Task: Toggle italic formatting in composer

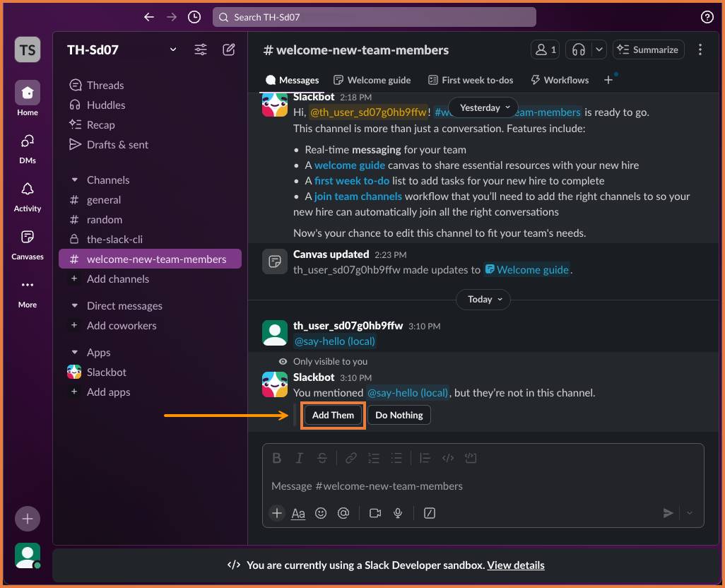Action: coord(299,458)
